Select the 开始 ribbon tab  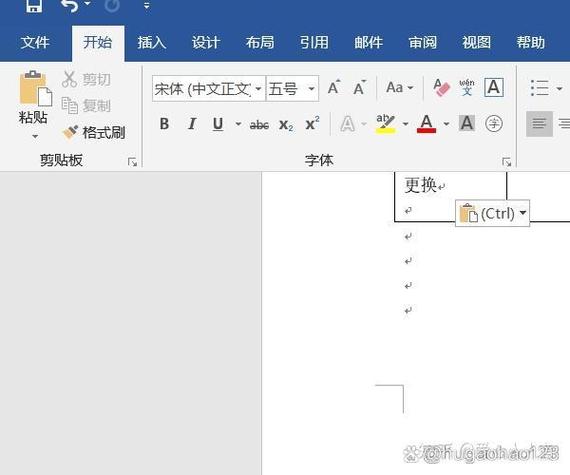pos(97,42)
